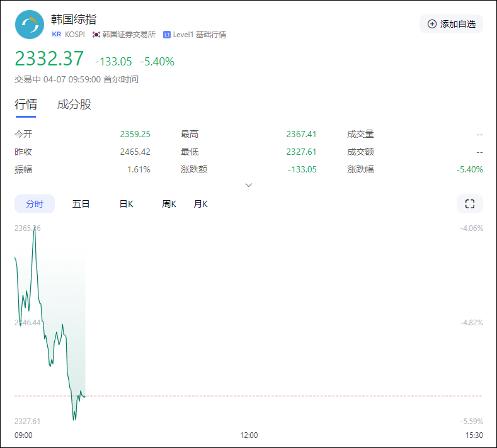497x448 pixels.
Task: Show the 日K daily candlestick chart
Action: pos(126,204)
